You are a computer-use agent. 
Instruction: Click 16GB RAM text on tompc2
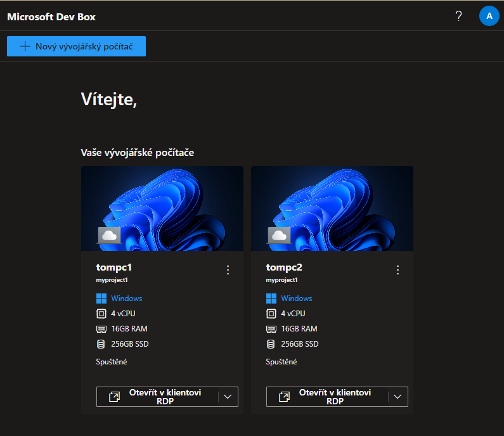(299, 329)
